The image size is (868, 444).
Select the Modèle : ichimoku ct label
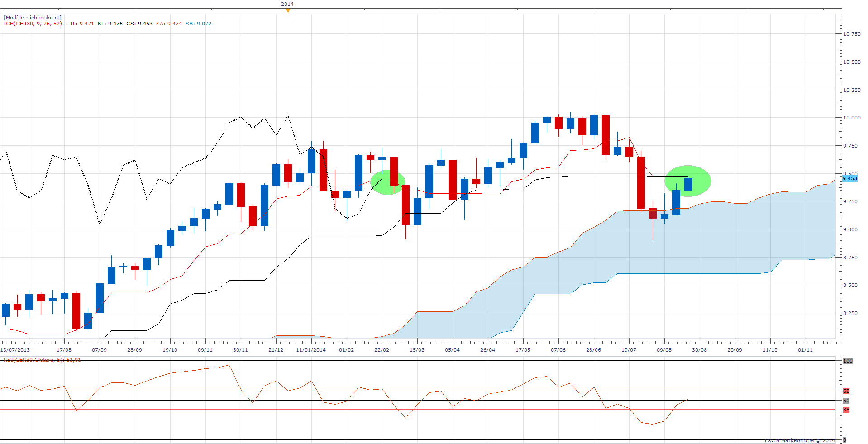33,18
